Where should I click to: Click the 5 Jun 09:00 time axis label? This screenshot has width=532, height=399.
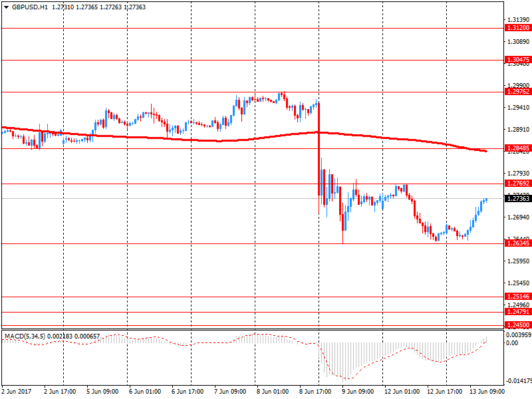(102, 391)
